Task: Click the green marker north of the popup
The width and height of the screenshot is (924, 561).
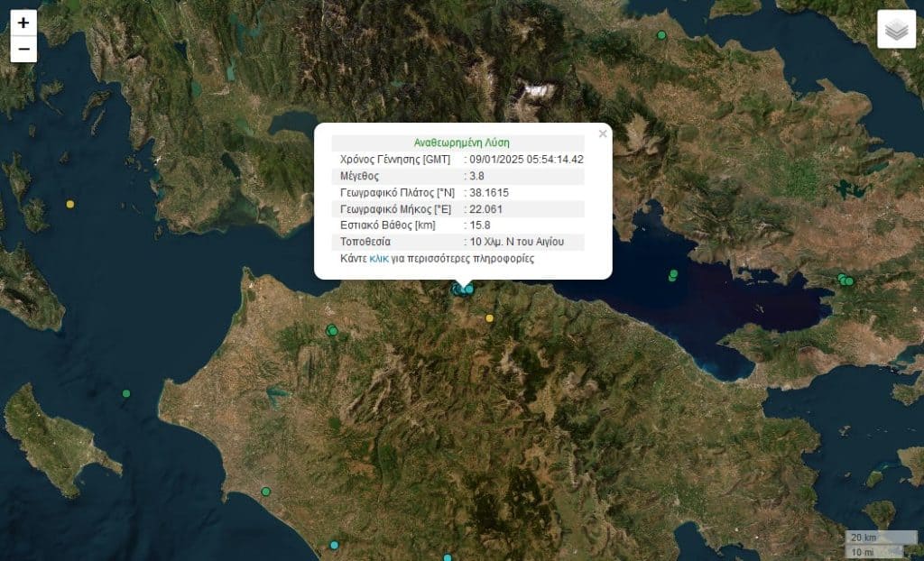Action: [661, 35]
